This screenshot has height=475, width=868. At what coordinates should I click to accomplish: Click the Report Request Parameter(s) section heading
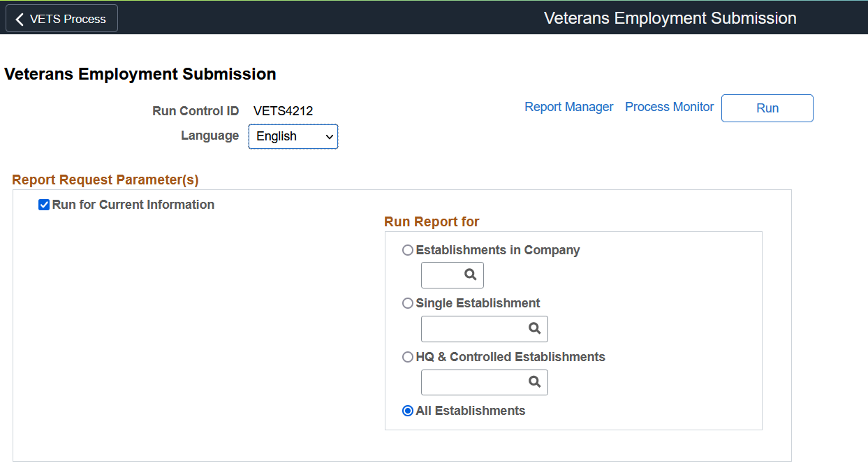tap(105, 180)
